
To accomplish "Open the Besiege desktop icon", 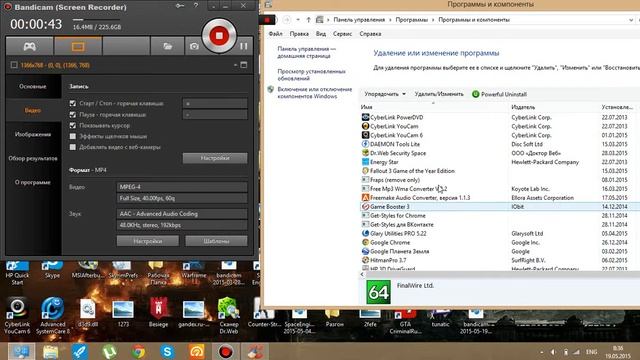I will click(x=158, y=313).
